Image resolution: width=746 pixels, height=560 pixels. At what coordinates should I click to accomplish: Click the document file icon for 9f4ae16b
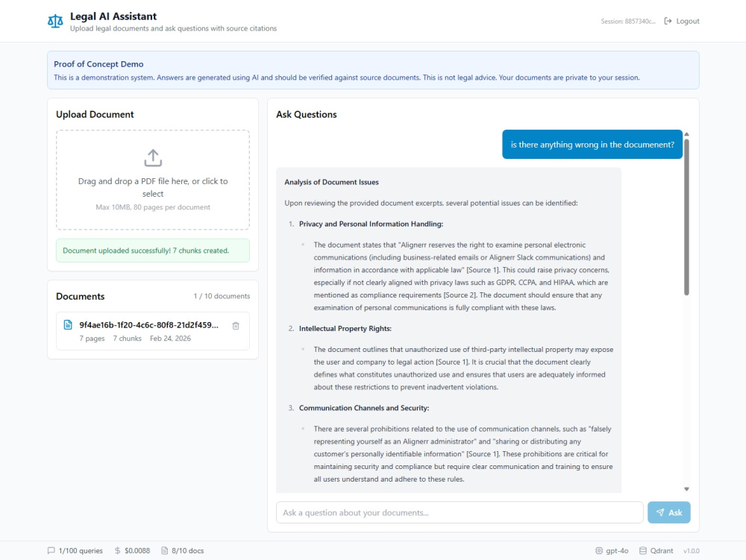point(68,324)
